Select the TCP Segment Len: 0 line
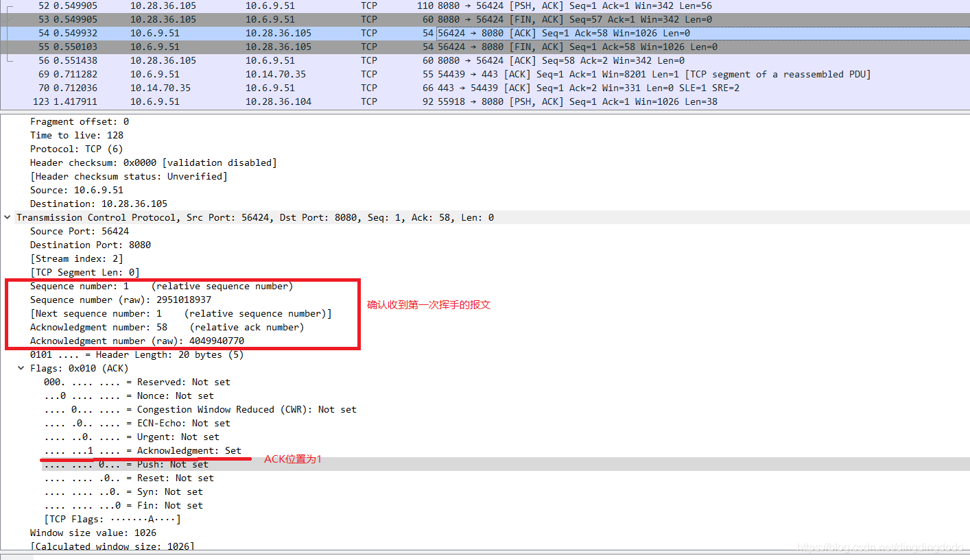 pos(85,272)
